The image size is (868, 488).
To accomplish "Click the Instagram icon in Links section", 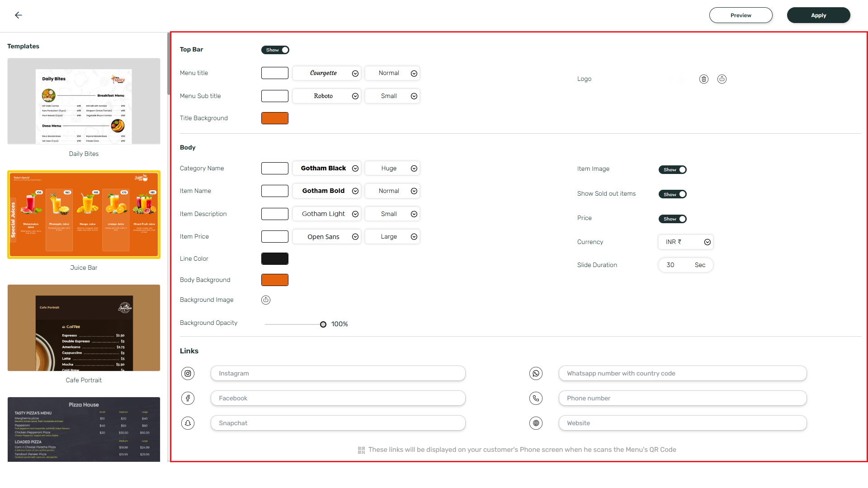I will [x=188, y=373].
